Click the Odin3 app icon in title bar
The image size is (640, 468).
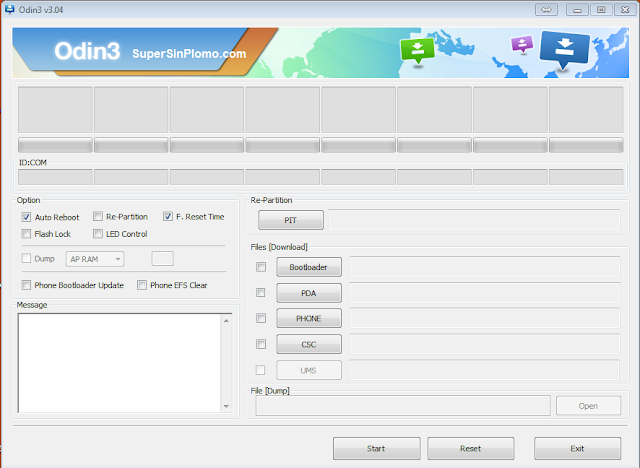click(9, 9)
